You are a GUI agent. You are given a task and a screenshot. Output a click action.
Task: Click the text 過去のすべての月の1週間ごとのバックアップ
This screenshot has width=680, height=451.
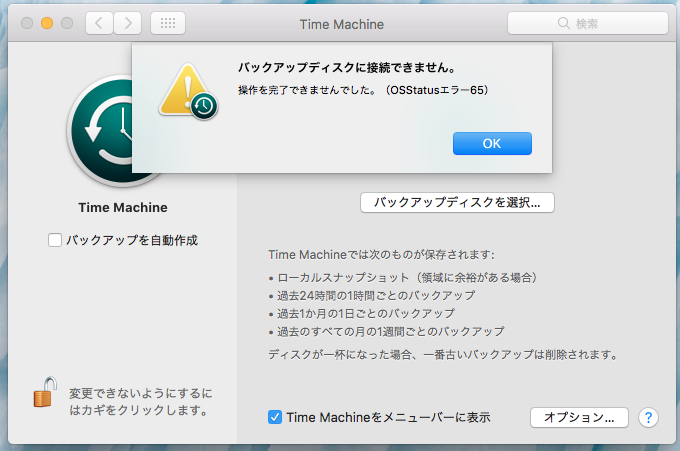coord(391,332)
